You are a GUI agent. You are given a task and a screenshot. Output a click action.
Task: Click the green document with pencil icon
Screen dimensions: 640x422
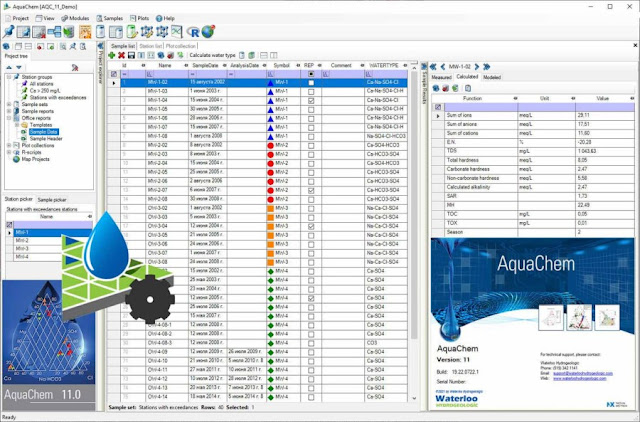131,31
